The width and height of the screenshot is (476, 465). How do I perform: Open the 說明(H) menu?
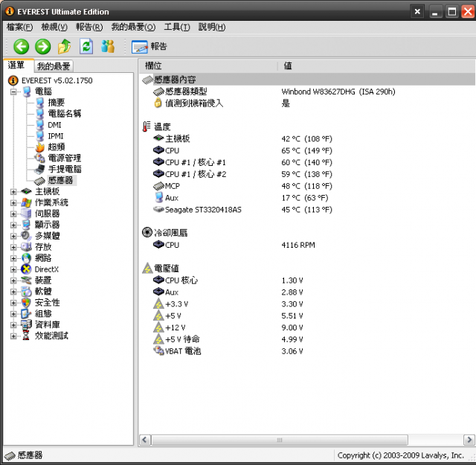pyautogui.click(x=212, y=27)
